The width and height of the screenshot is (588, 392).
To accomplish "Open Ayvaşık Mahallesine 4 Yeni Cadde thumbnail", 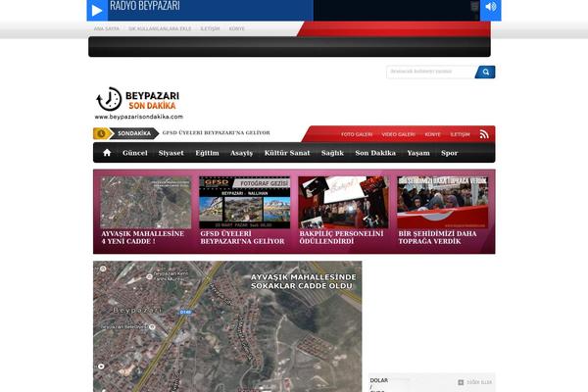I will coord(145,202).
